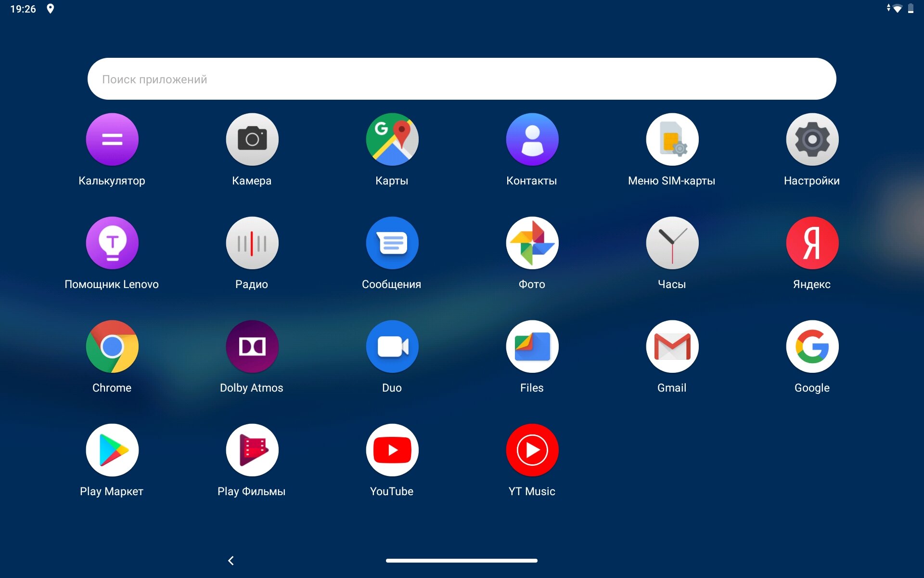Open Google Карты
The image size is (924, 578).
(x=392, y=140)
